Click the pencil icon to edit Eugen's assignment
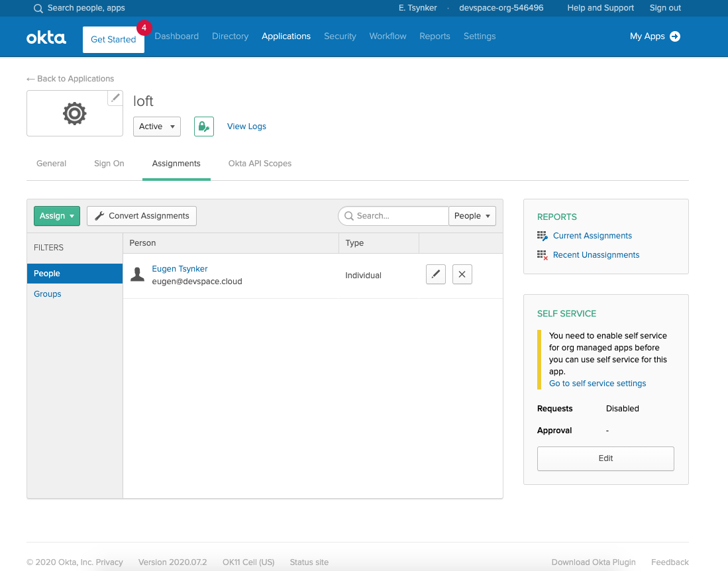The height and width of the screenshot is (571, 728). click(435, 274)
